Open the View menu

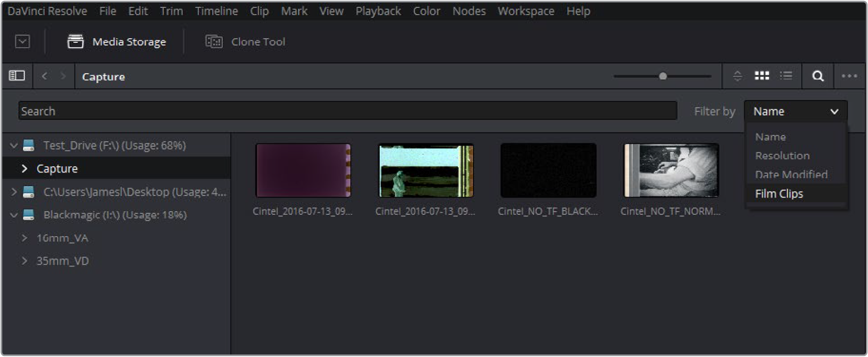pos(332,11)
